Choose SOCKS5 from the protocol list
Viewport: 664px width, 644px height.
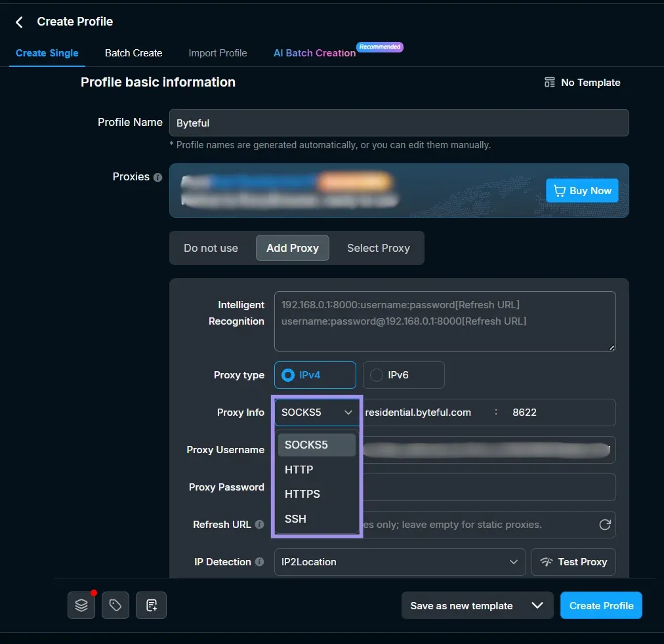(316, 445)
